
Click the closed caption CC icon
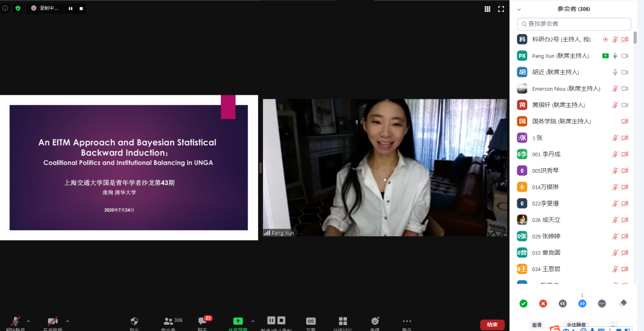click(x=311, y=322)
